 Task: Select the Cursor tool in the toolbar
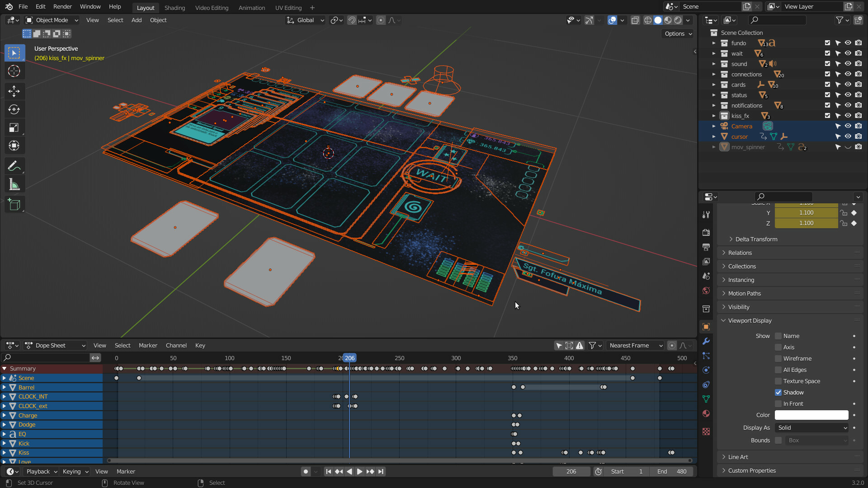pyautogui.click(x=14, y=71)
